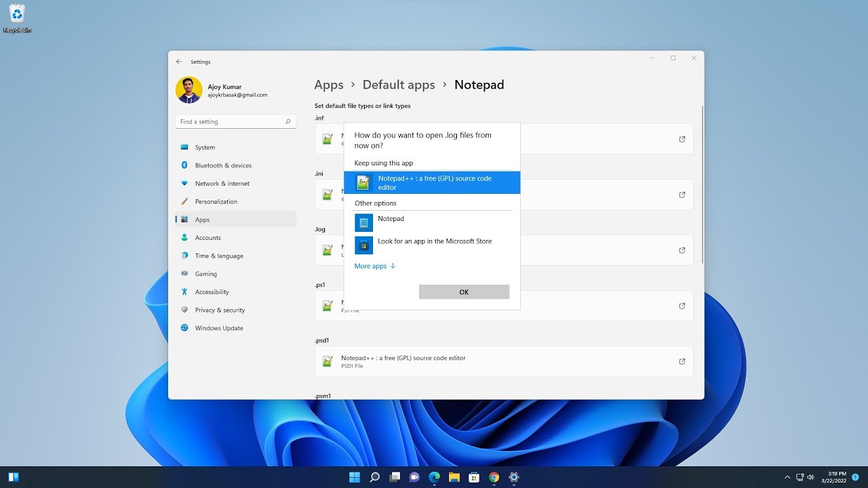Open Privacy & security settings

pyautogui.click(x=235, y=310)
